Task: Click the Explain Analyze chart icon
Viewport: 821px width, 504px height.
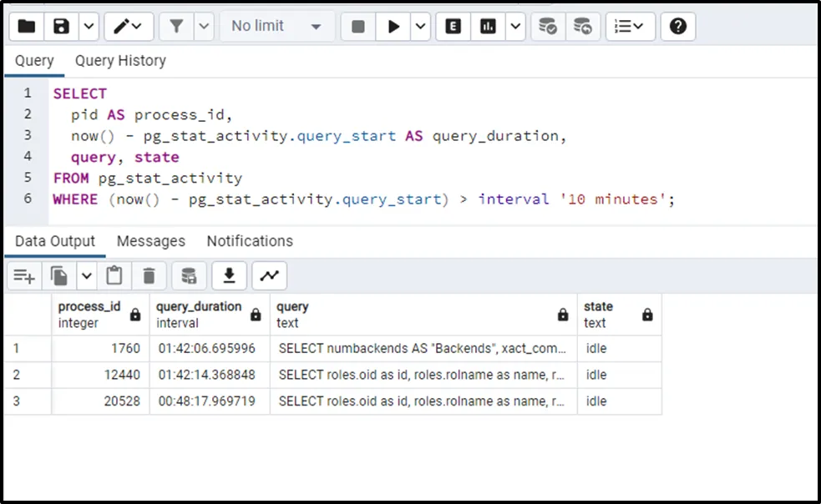Action: (x=487, y=27)
